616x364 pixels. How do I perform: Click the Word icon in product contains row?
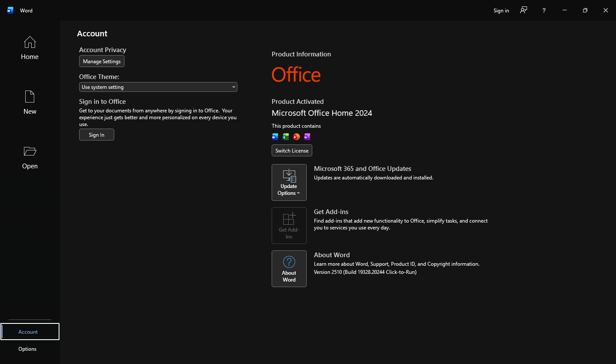pyautogui.click(x=275, y=137)
